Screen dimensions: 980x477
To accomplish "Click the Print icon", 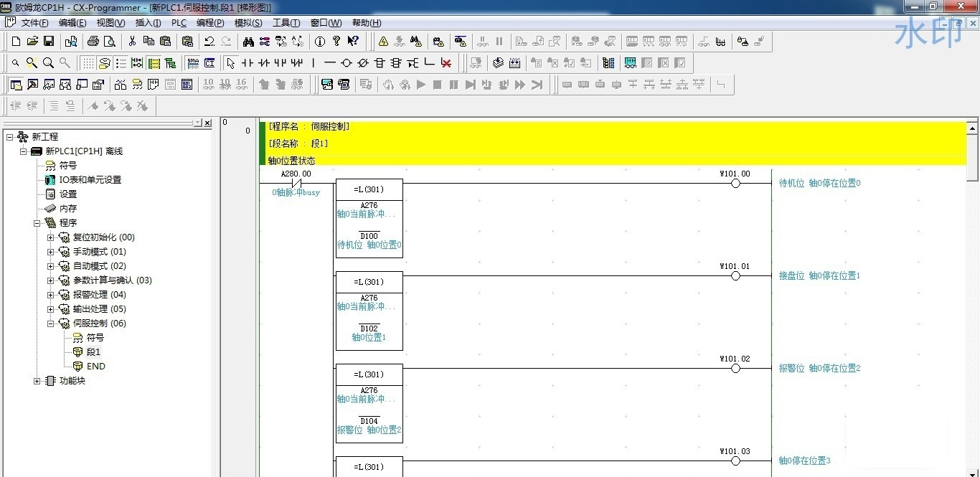I will (93, 42).
